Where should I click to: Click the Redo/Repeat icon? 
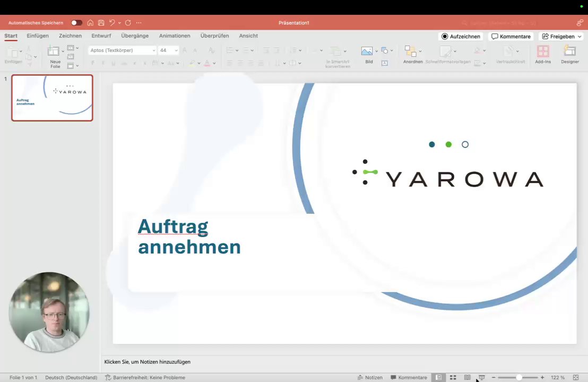tap(128, 23)
